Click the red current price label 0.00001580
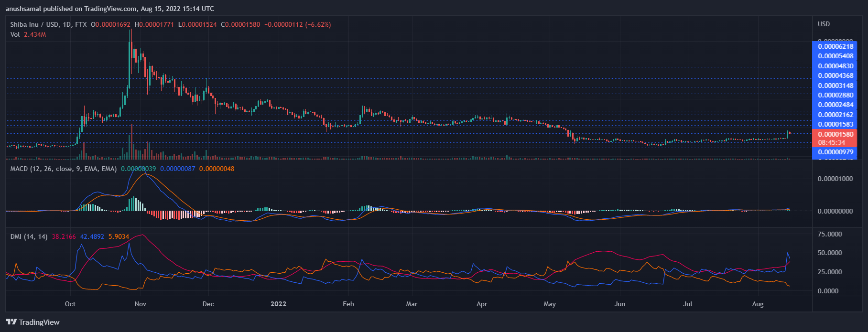Screen dimensions: 868x332 pos(835,134)
